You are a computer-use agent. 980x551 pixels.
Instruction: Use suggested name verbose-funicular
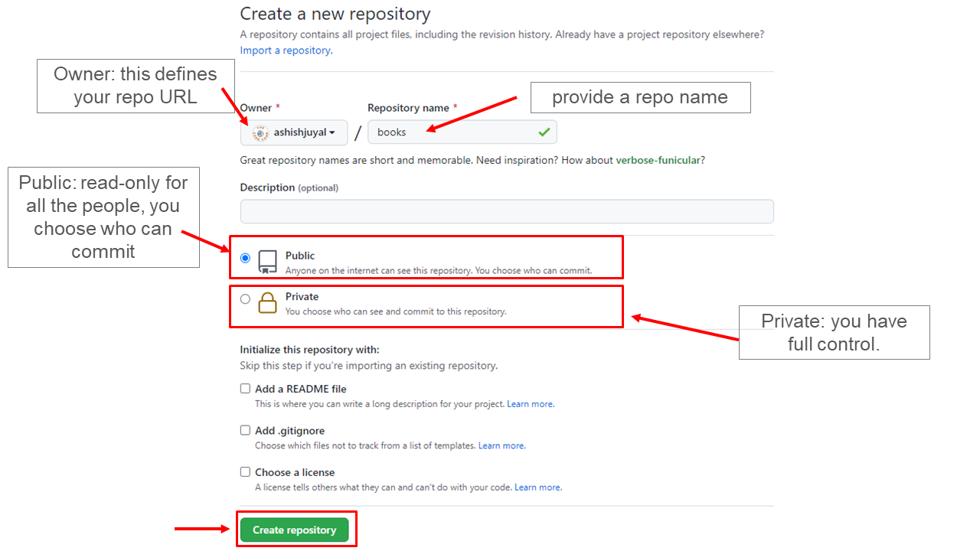[x=658, y=161]
